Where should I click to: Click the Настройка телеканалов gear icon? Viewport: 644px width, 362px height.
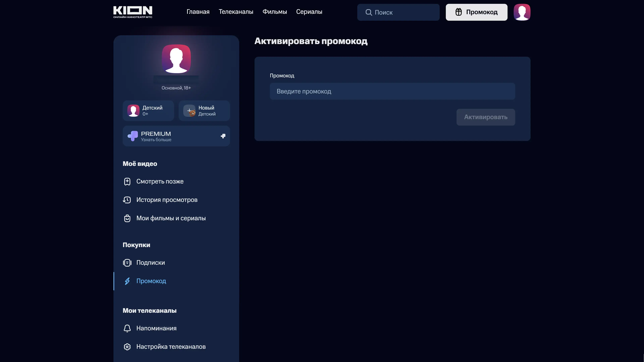pos(127,347)
